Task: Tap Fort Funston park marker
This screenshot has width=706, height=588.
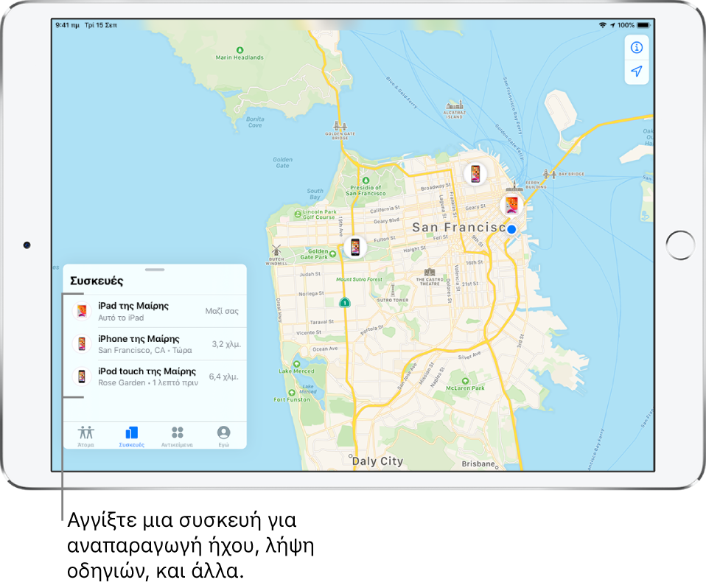Action: (x=291, y=393)
